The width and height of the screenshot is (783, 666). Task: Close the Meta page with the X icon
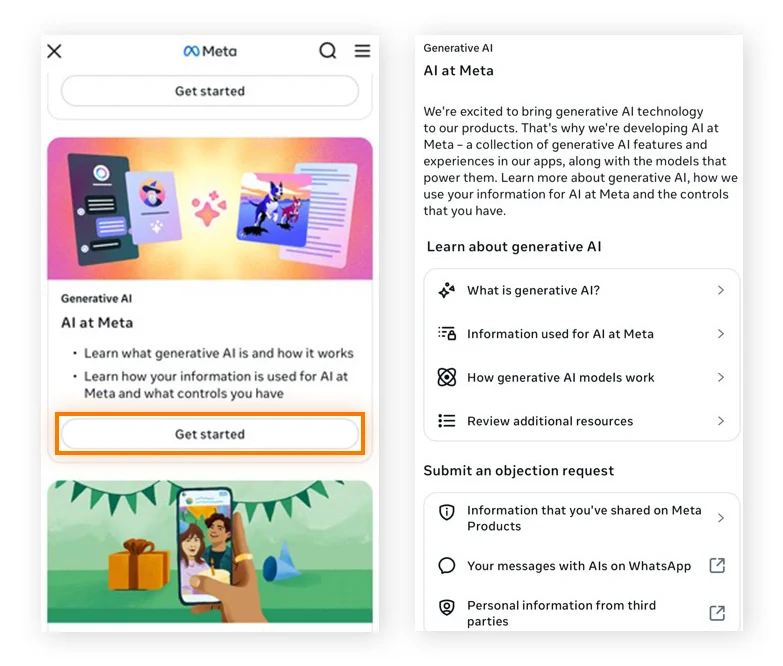point(54,51)
